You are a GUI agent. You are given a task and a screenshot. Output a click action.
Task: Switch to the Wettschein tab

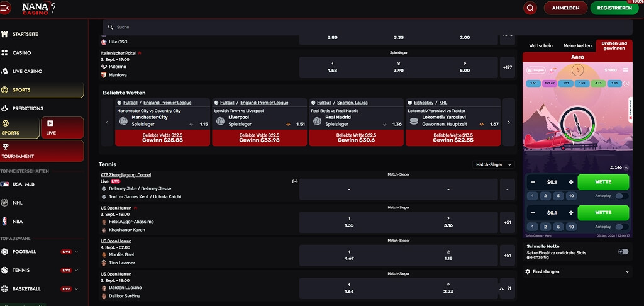click(540, 46)
